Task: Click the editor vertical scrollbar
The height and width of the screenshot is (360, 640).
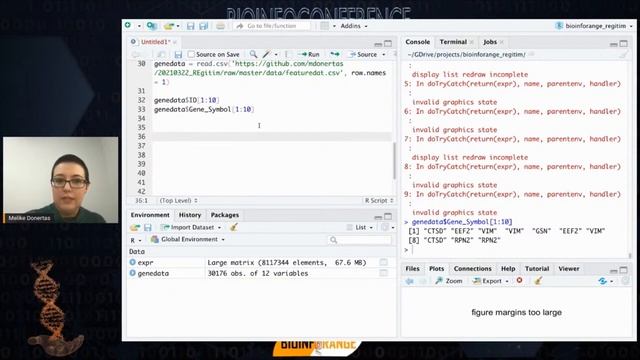Action: tap(394, 160)
